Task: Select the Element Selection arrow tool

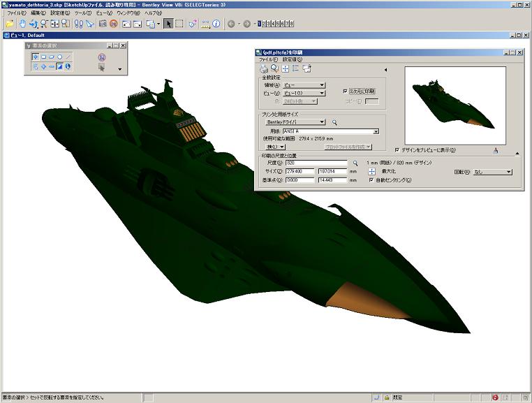Action: click(168, 24)
